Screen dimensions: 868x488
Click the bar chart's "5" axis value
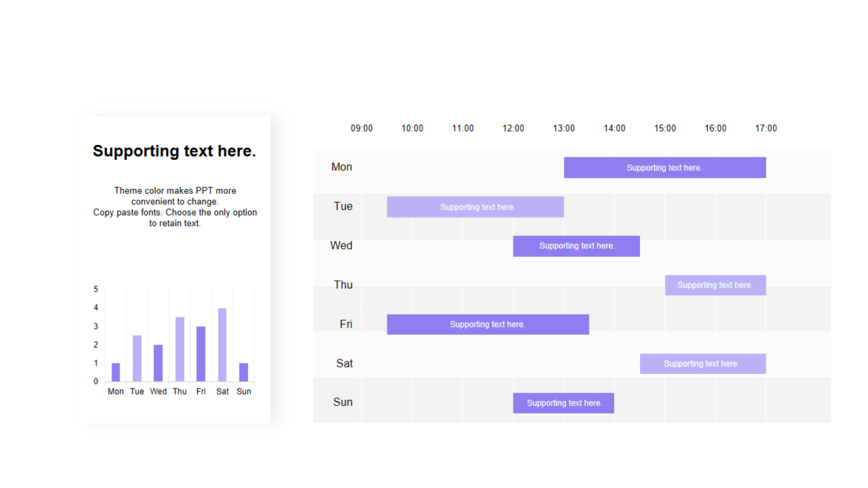pos(96,289)
